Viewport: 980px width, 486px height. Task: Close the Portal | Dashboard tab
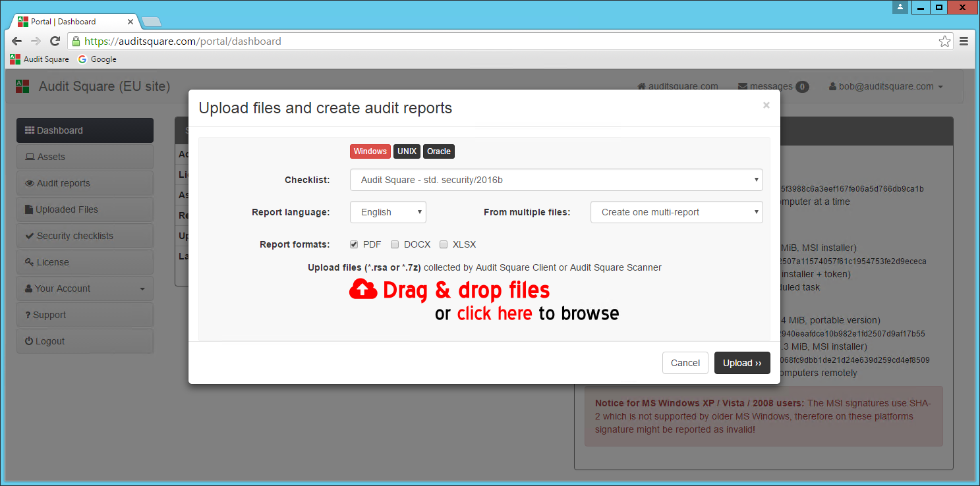tap(130, 22)
